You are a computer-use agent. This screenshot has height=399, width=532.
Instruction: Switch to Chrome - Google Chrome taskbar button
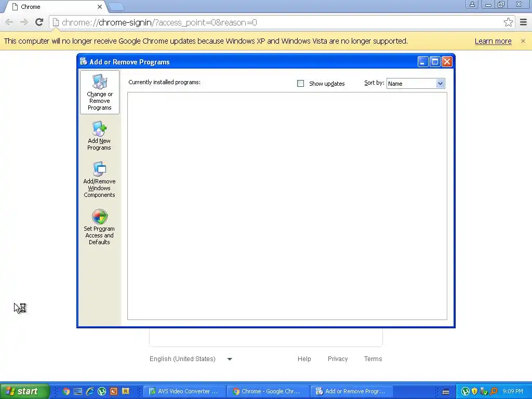point(268,391)
